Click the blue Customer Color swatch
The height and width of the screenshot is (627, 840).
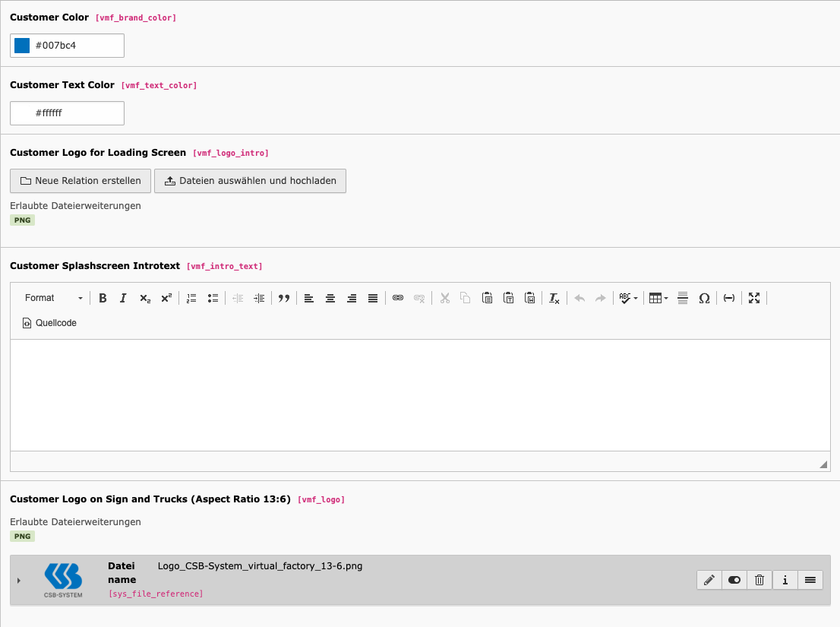22,46
